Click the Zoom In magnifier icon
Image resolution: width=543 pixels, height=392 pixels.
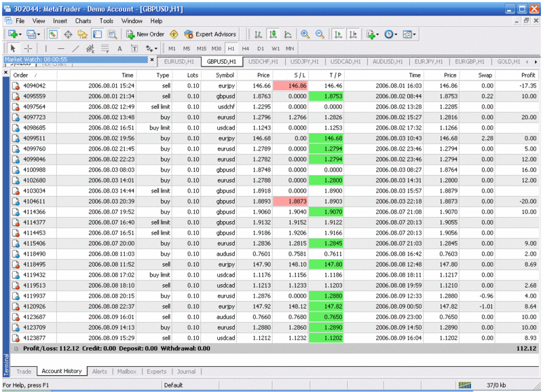tap(305, 35)
